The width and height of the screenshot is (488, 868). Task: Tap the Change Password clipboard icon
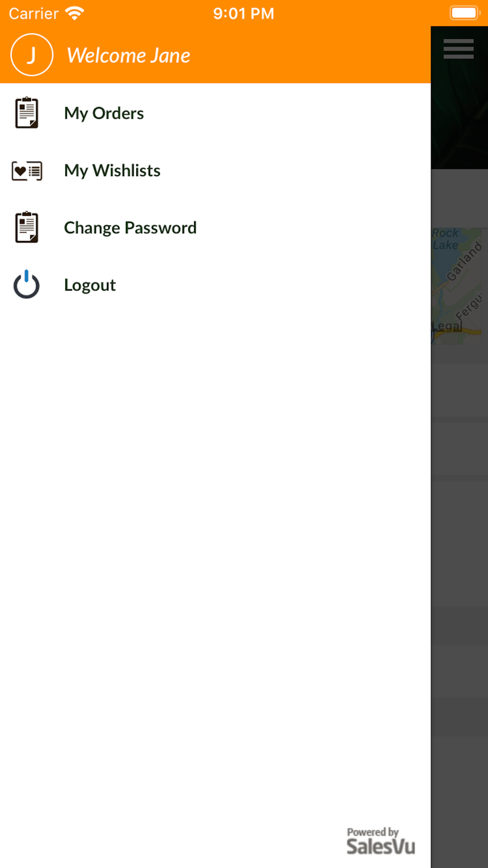[27, 227]
